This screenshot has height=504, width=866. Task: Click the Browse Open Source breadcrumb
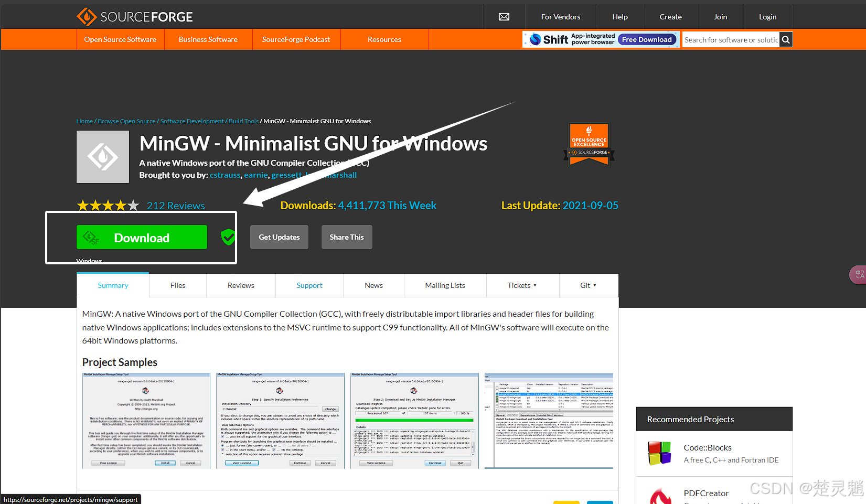click(x=126, y=121)
